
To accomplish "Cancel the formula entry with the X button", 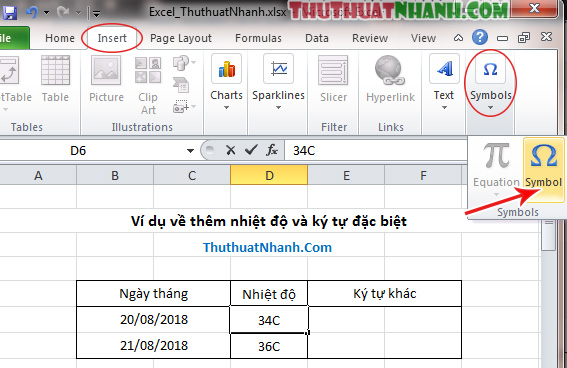I will click(230, 150).
